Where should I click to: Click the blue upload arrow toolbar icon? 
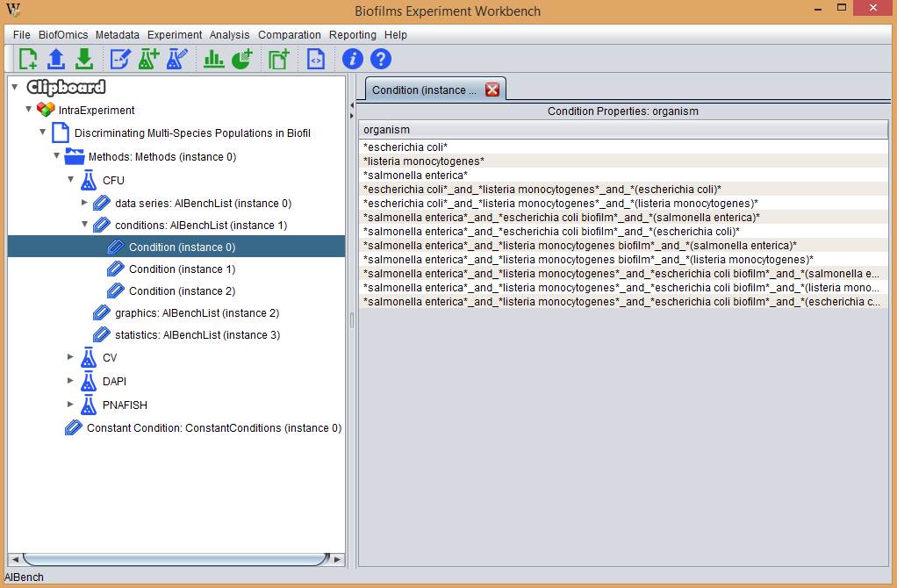(x=56, y=59)
